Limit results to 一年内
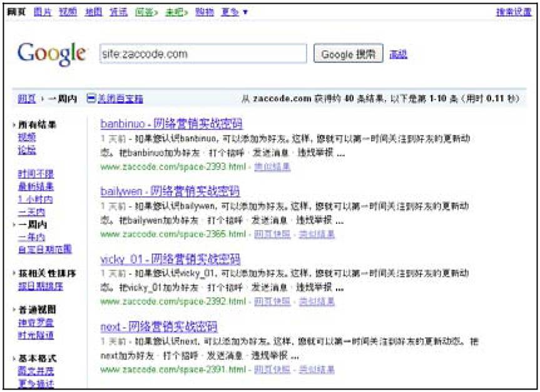Screen dimensions: 540x392 pyautogui.click(x=31, y=237)
